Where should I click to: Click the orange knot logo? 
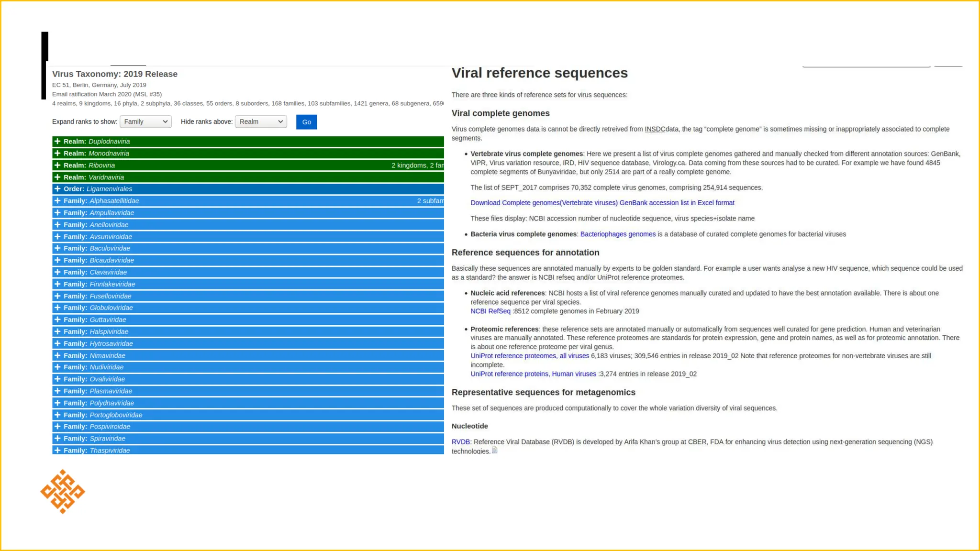click(x=63, y=492)
